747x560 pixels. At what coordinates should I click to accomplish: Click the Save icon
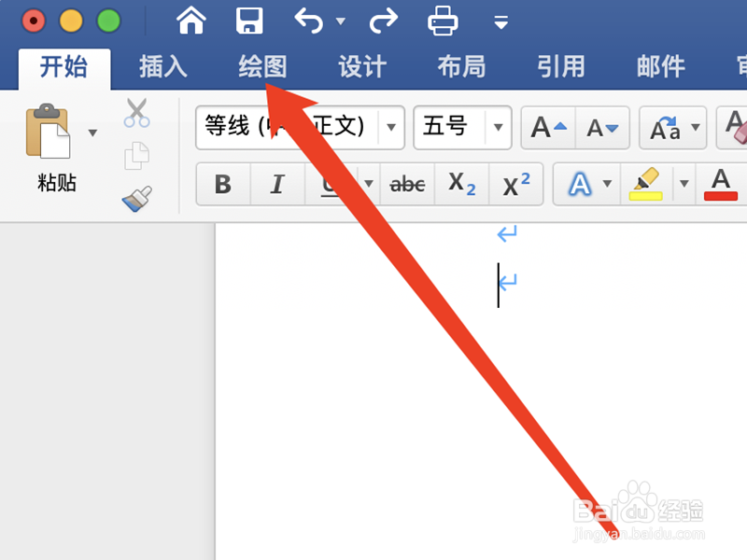coord(248,20)
